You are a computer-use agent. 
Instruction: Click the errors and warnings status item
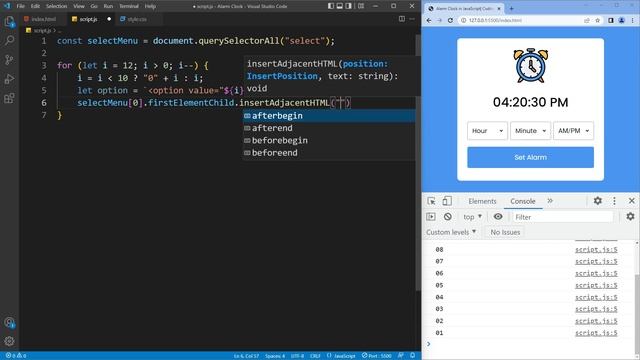(16, 356)
